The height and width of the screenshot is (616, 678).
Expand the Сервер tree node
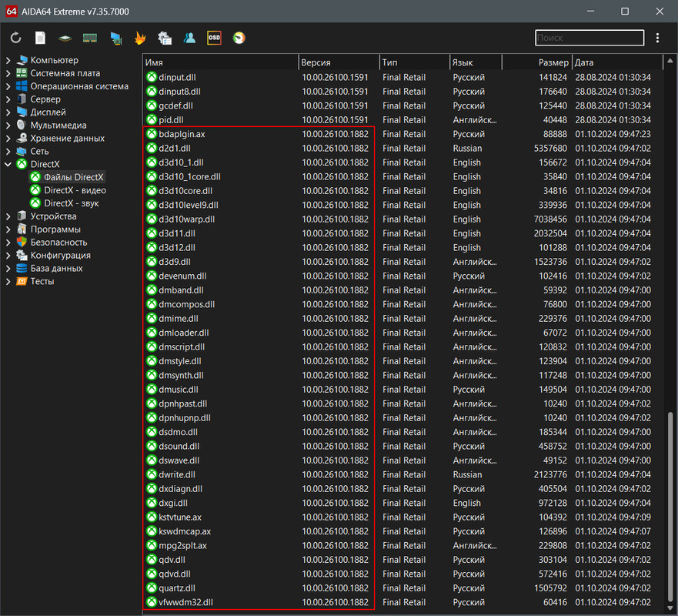[x=8, y=99]
